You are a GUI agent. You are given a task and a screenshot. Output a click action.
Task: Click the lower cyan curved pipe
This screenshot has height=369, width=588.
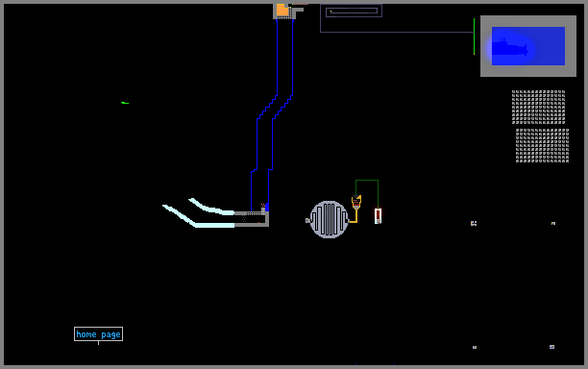click(198, 217)
